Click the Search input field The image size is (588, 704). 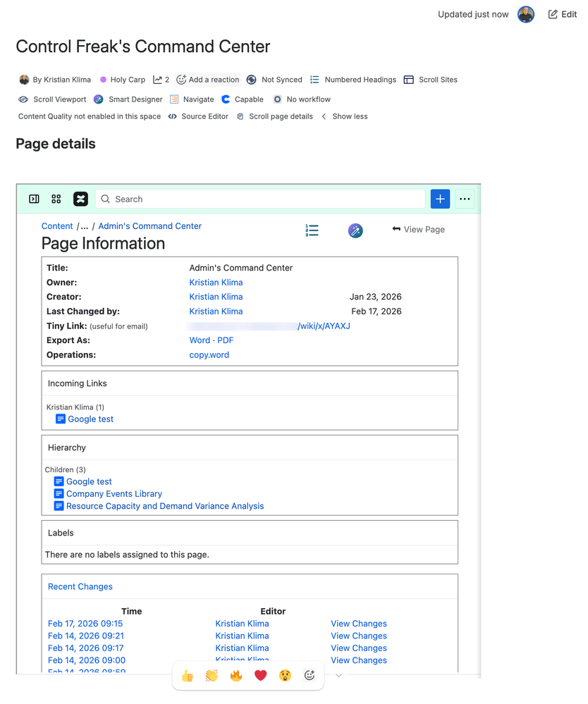(x=260, y=199)
